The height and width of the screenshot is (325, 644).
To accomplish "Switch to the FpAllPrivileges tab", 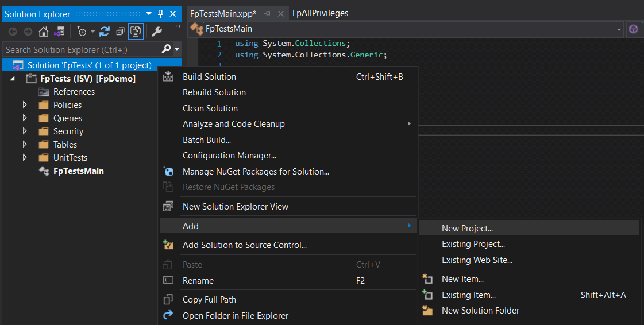I will coord(320,13).
